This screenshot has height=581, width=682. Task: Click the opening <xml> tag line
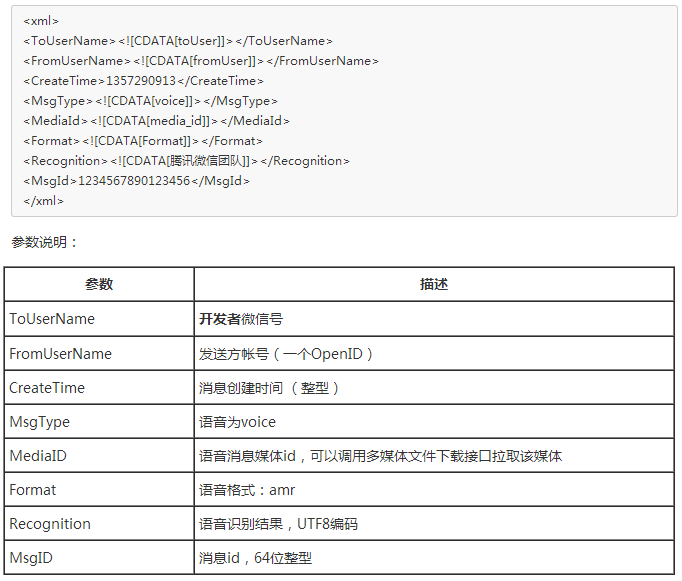(x=41, y=21)
